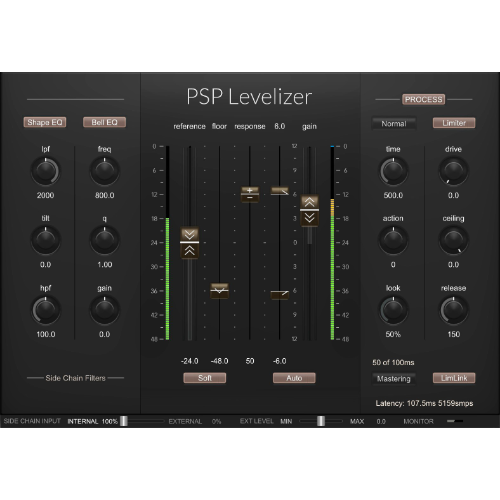Click the response value 50
The width and height of the screenshot is (500, 500).
[x=250, y=361]
